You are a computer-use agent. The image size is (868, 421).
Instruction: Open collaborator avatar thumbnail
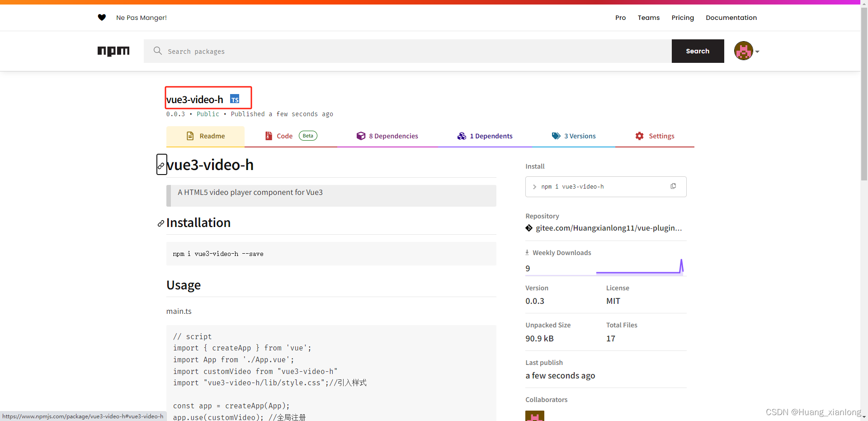click(x=535, y=416)
